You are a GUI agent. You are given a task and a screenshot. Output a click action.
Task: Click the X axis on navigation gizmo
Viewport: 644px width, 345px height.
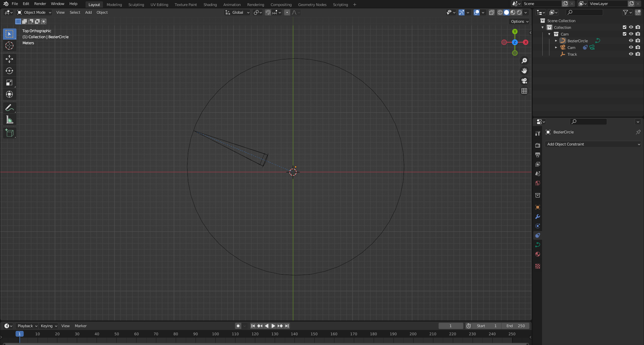(x=526, y=42)
